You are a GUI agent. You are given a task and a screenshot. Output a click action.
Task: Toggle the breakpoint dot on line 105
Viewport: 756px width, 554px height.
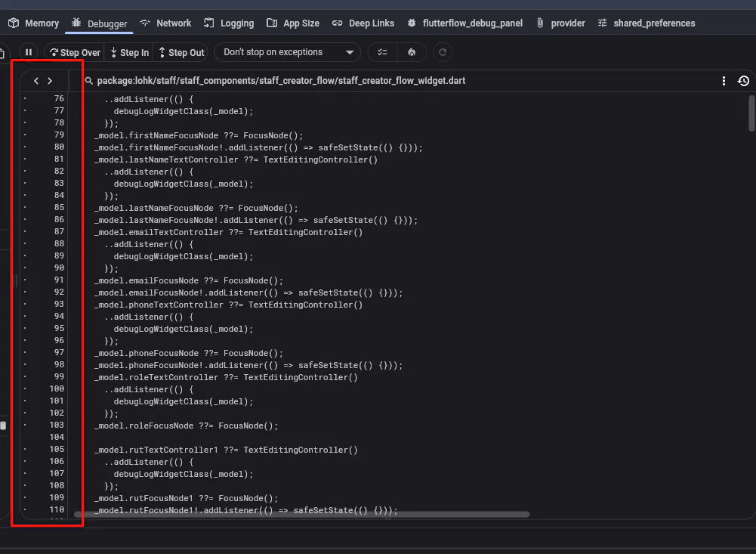[x=25, y=449]
